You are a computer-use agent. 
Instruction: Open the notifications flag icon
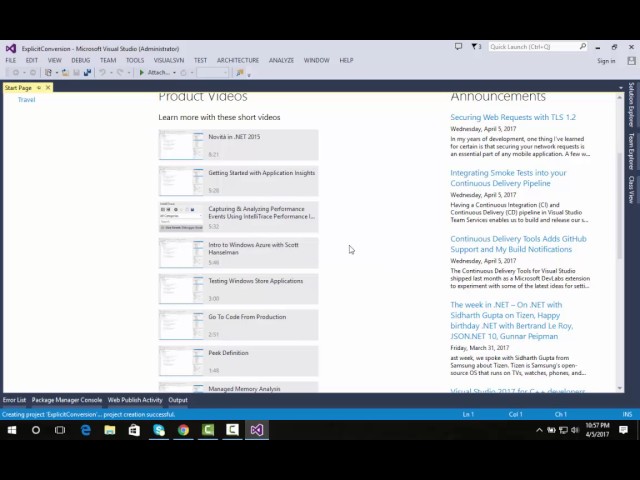point(476,47)
